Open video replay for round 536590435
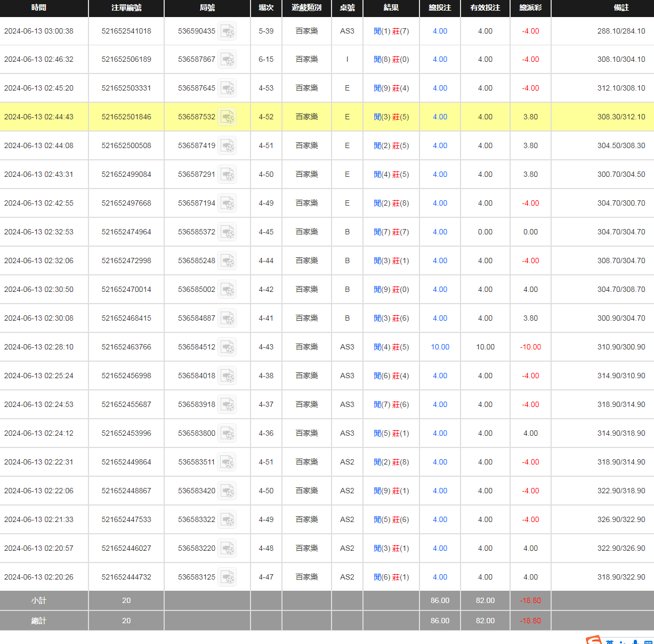Image resolution: width=654 pixels, height=644 pixels. tap(228, 31)
